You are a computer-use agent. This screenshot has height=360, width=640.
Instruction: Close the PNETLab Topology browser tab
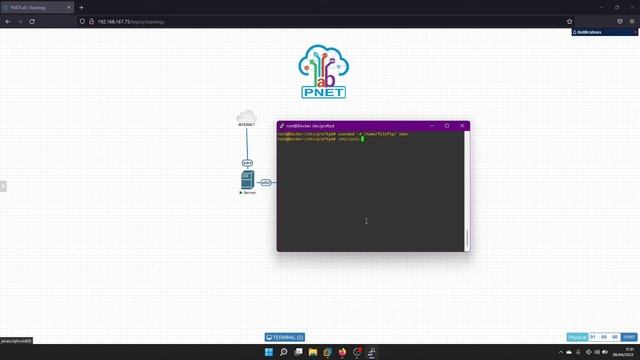(69, 7)
